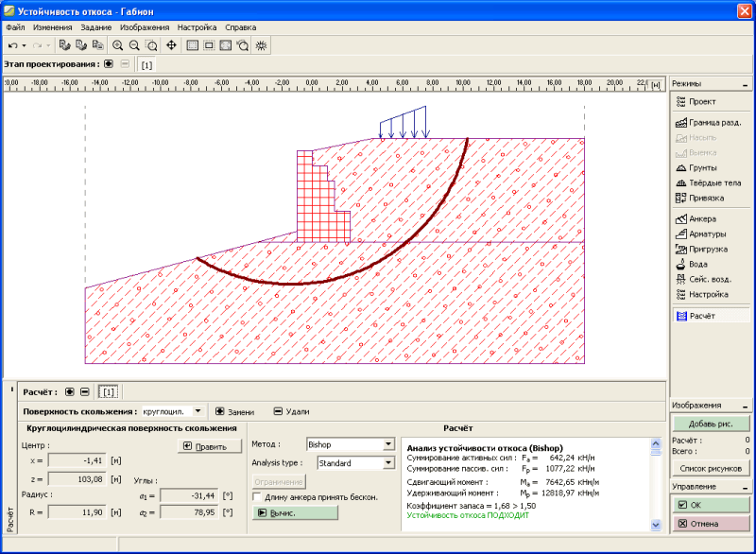Collapse the Изображения panel
756x554 pixels.
point(747,405)
